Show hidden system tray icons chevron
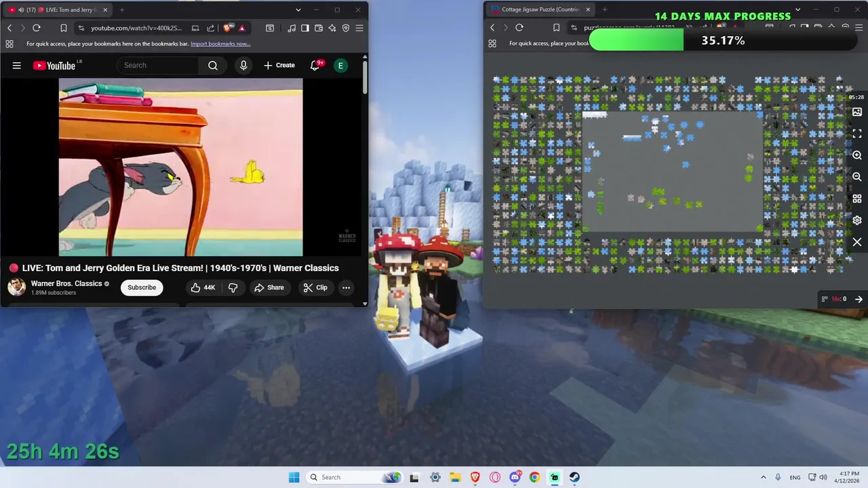Viewport: 868px width, 488px height. (x=763, y=477)
